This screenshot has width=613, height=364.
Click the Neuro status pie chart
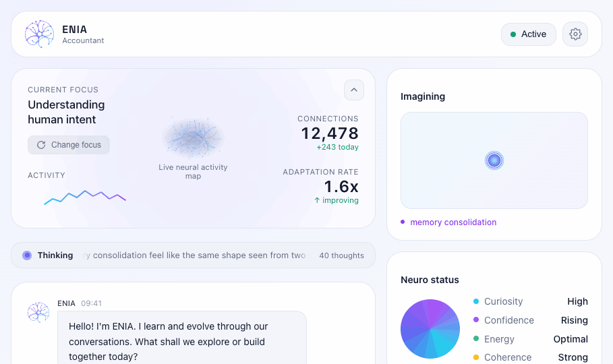[430, 329]
